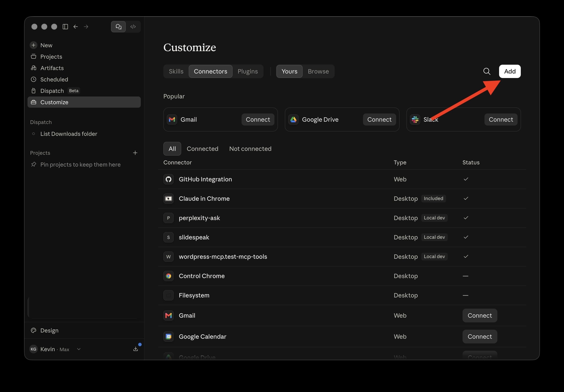Select Customize in the sidebar
Image resolution: width=564 pixels, height=392 pixels.
pyautogui.click(x=84, y=102)
